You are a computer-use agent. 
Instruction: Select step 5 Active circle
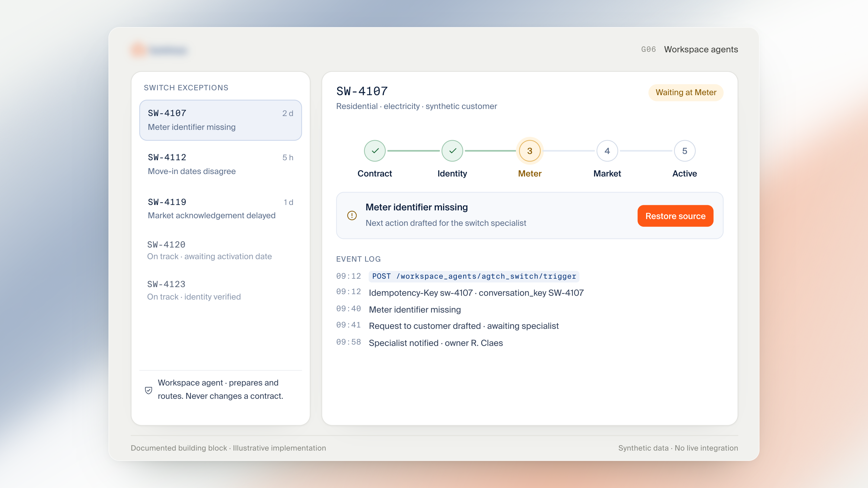(685, 151)
